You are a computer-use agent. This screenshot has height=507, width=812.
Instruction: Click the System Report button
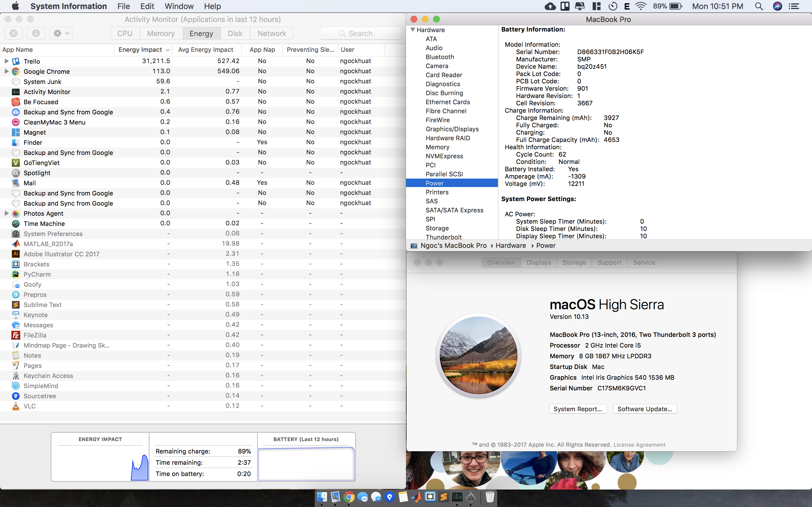click(577, 409)
